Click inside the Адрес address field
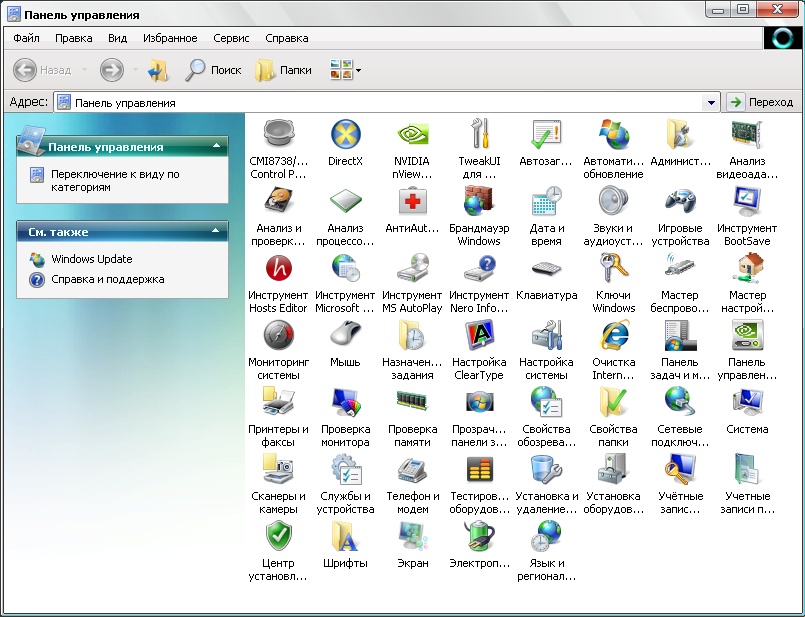Screen dimensions: 805x617 [387, 103]
